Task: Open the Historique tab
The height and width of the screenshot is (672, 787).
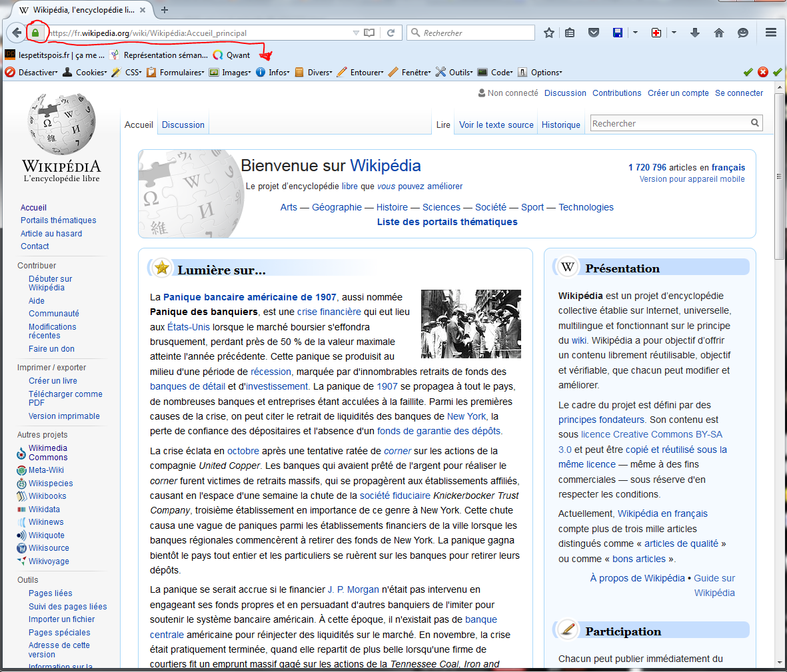Action: click(560, 125)
